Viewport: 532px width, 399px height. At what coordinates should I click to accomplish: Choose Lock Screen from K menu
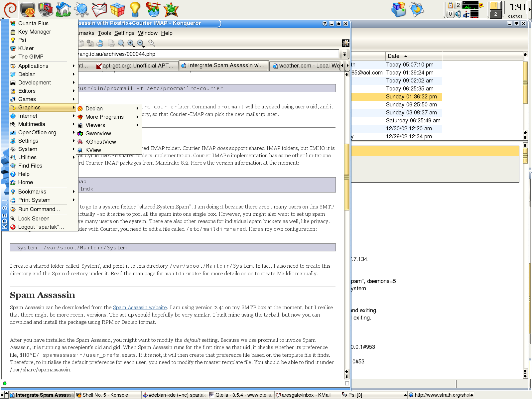coord(43,218)
